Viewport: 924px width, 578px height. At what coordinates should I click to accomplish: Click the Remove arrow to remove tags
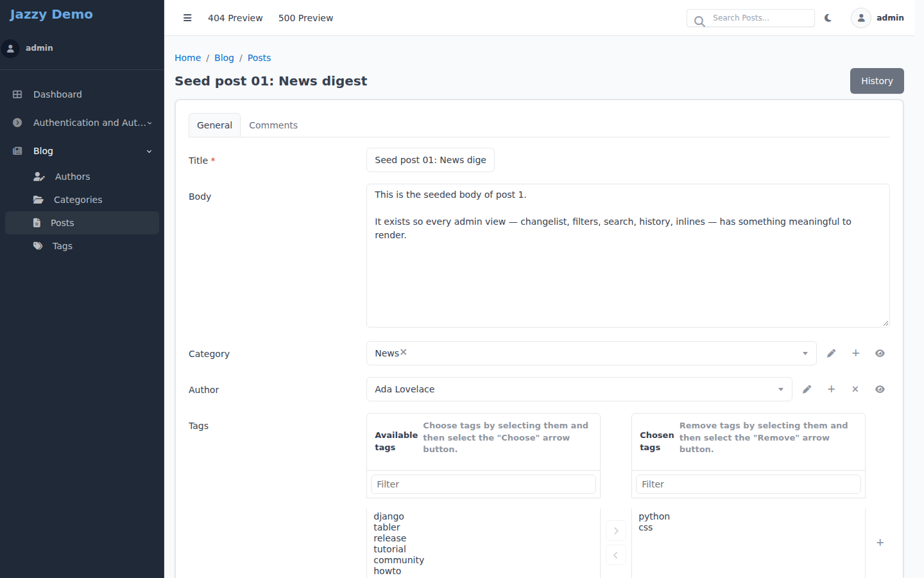coord(616,555)
